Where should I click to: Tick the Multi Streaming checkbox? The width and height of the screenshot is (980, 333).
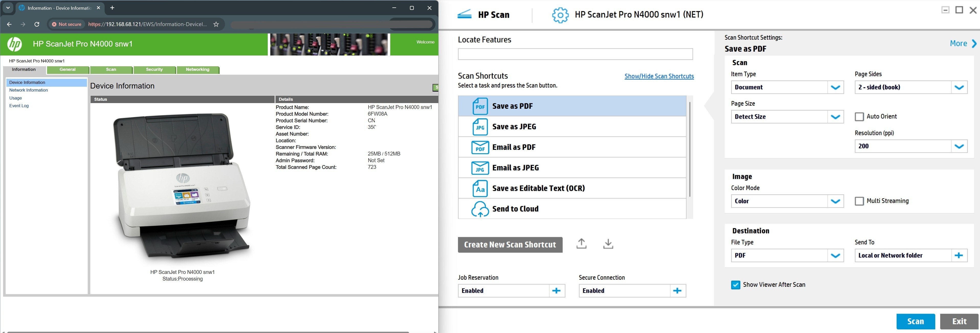(x=859, y=201)
